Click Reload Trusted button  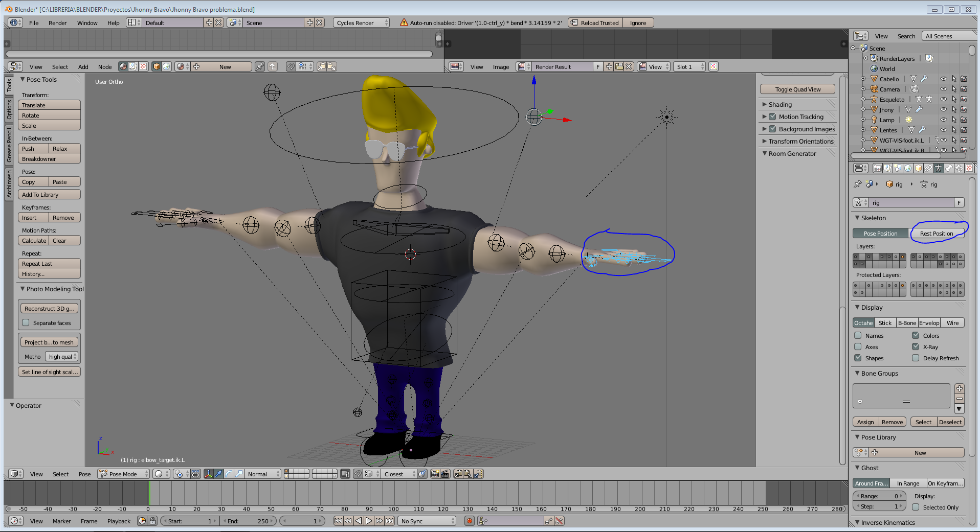pyautogui.click(x=595, y=22)
